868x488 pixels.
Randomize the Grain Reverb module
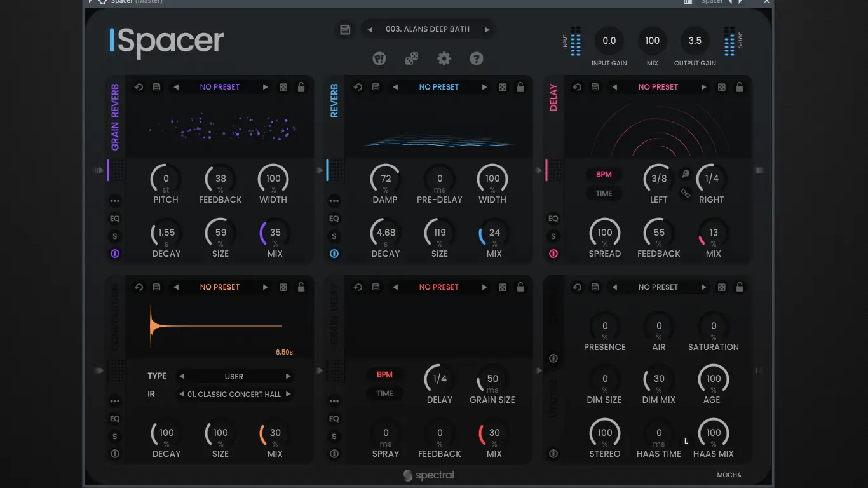(283, 87)
